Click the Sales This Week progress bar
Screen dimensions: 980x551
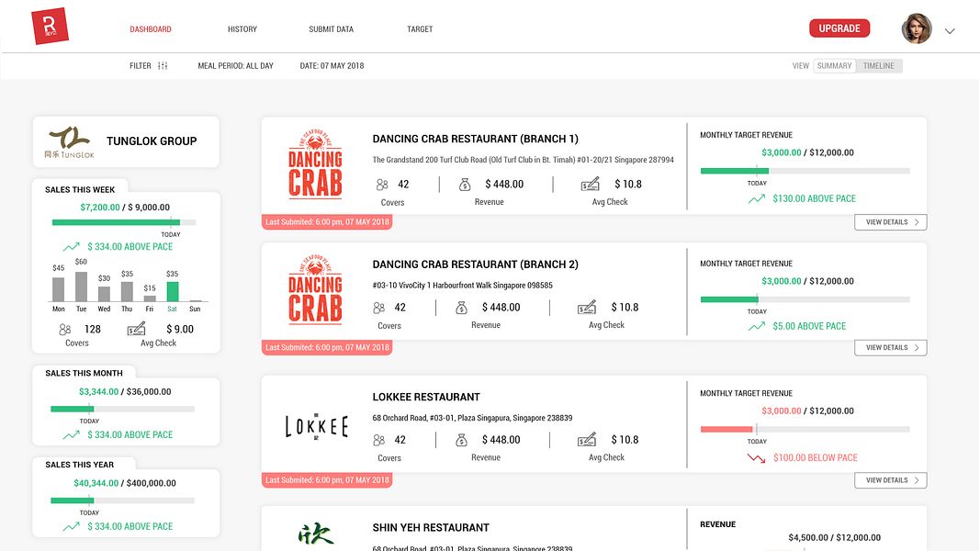point(124,221)
